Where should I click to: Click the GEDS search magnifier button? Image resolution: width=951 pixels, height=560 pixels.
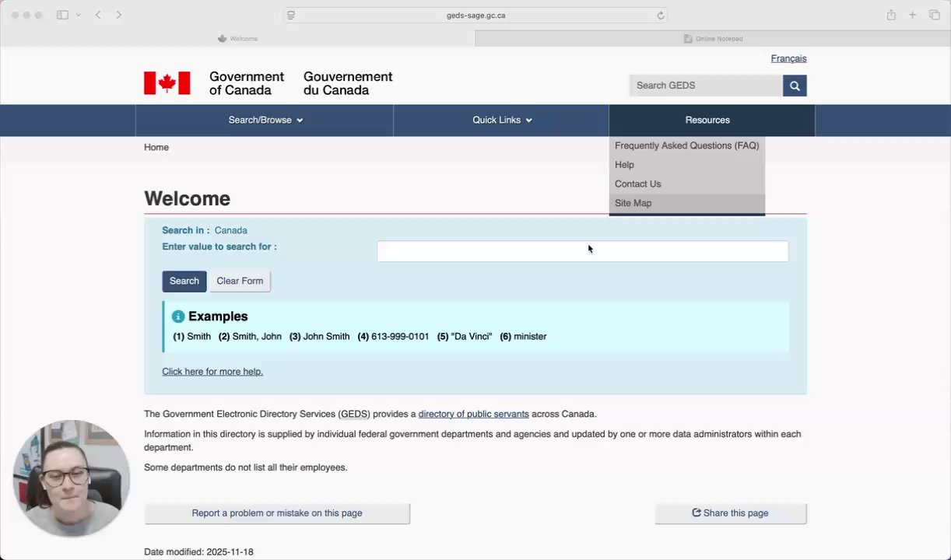pos(795,86)
